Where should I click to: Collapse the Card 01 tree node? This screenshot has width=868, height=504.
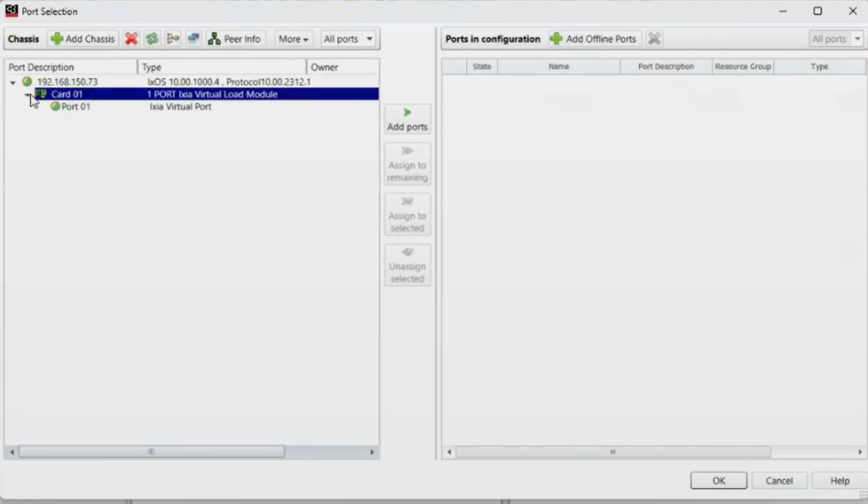[27, 95]
